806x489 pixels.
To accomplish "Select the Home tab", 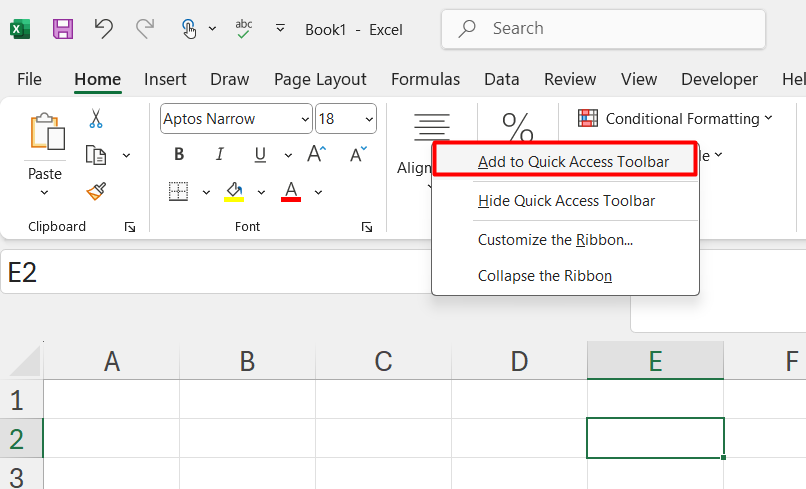I will click(98, 79).
